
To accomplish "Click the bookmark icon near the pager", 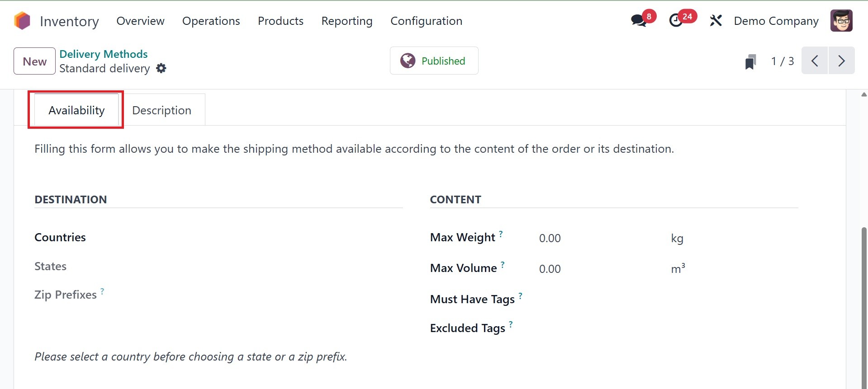I will (750, 61).
